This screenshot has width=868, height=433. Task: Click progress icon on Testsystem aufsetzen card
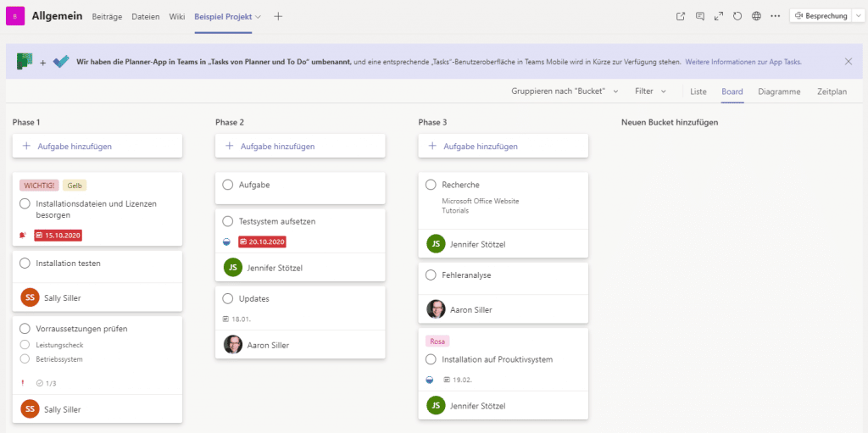click(x=226, y=242)
